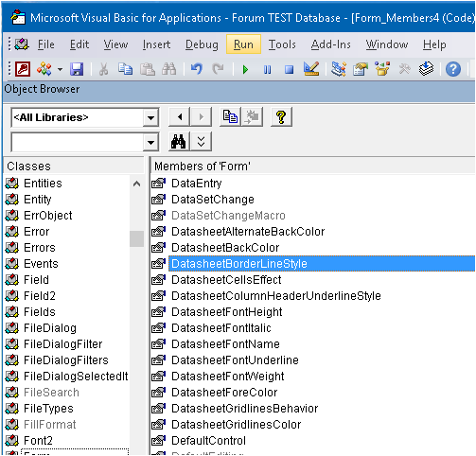The width and height of the screenshot is (476, 456).
Task: Click the Object Browser toolbar icon
Action: click(382, 69)
